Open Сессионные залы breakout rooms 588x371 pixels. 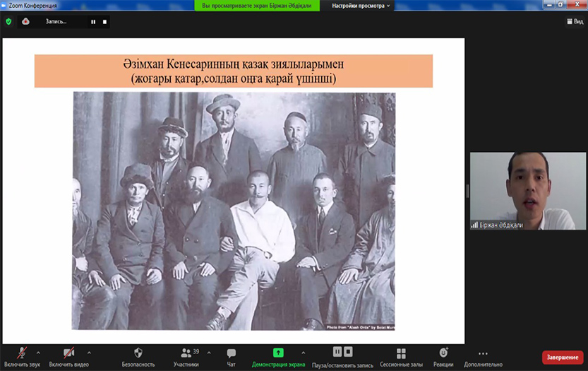[x=401, y=353]
